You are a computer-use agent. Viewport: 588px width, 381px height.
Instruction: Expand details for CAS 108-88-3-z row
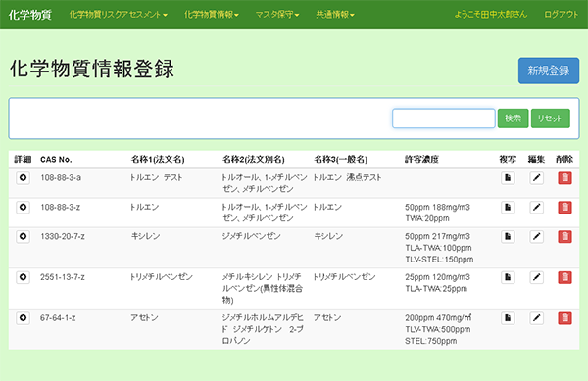(x=23, y=207)
